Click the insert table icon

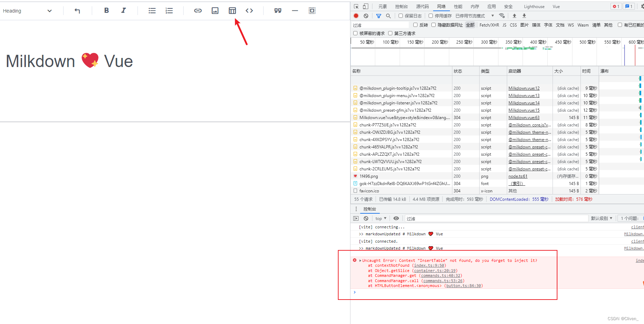tap(232, 11)
